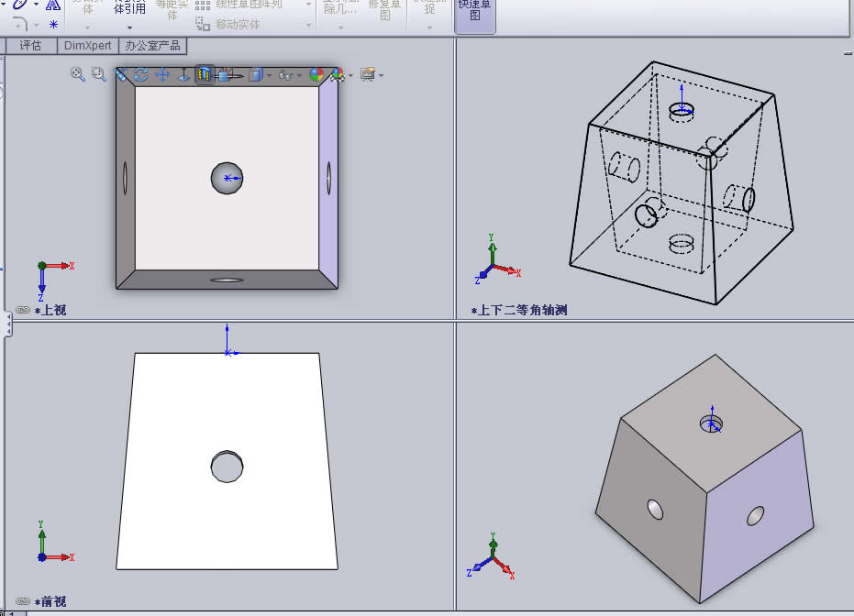This screenshot has width=854, height=616.
Task: Click the 等距实体 offset entities button
Action: (172, 10)
